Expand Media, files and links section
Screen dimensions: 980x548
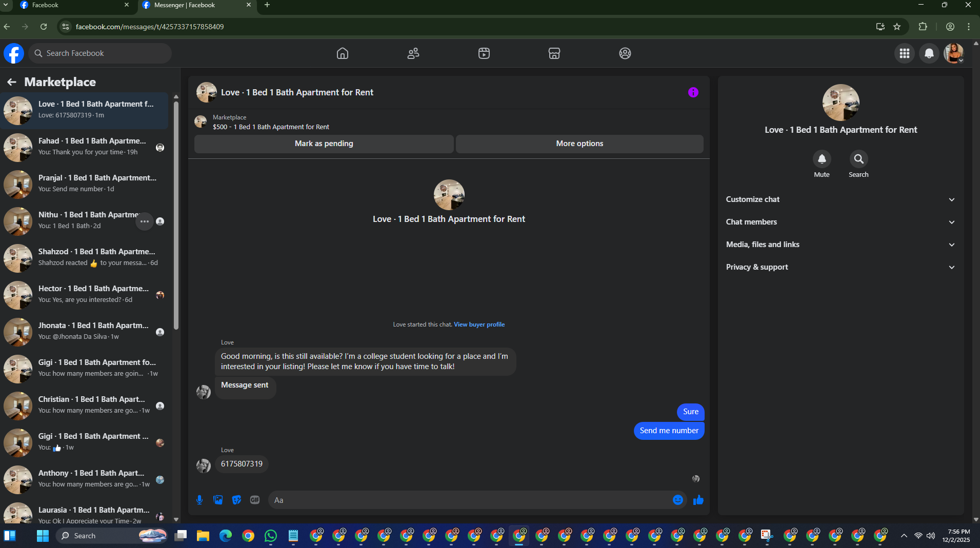(841, 245)
